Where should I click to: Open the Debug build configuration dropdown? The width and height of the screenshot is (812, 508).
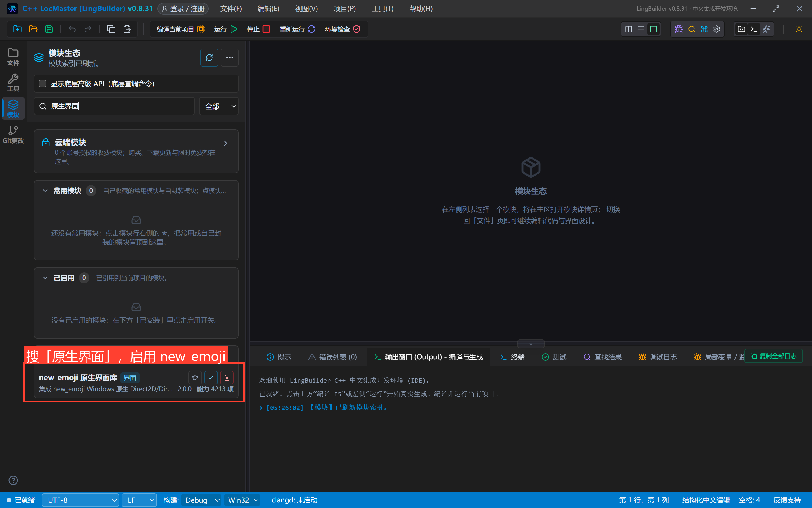click(201, 500)
